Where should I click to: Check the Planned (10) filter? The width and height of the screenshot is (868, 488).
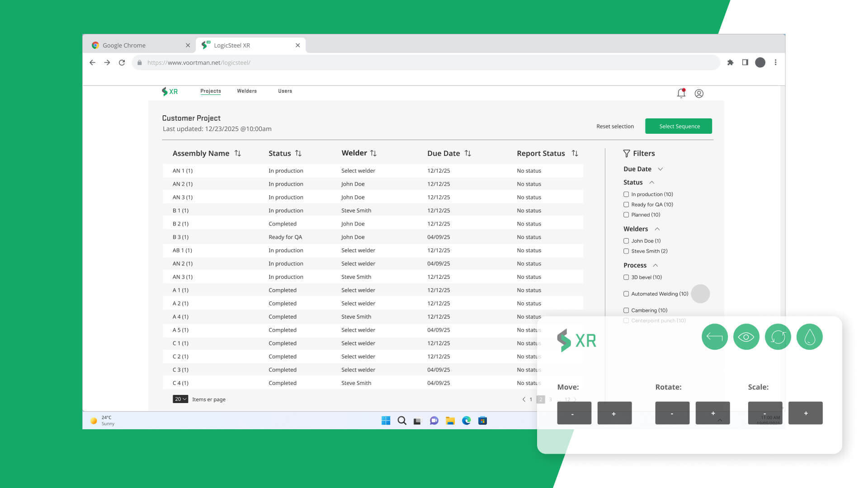click(626, 215)
